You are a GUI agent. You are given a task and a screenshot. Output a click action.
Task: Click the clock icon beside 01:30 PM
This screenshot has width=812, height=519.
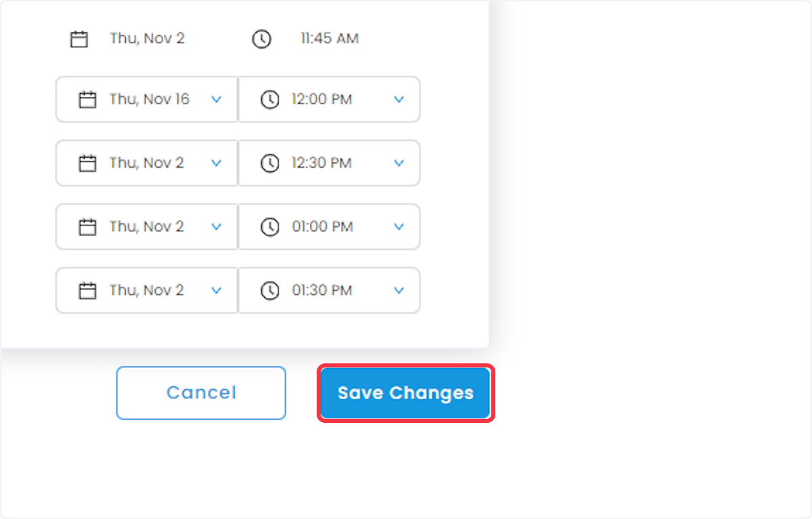tap(269, 291)
